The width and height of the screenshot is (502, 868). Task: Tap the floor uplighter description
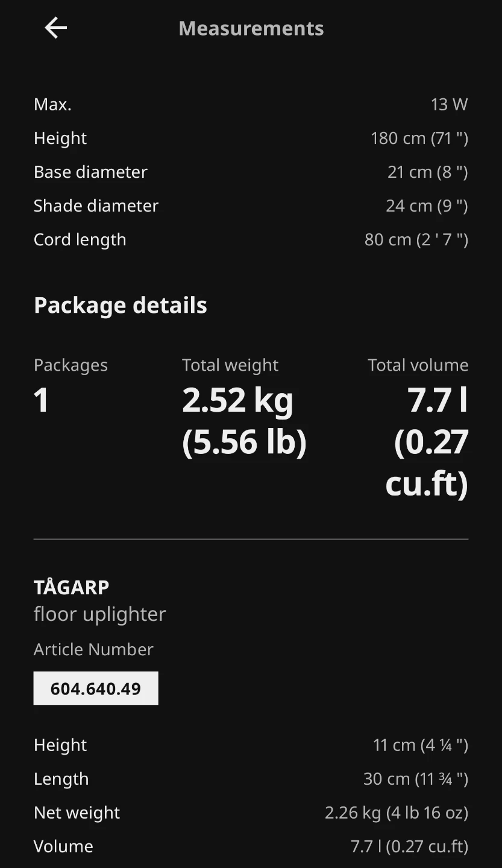tap(100, 614)
